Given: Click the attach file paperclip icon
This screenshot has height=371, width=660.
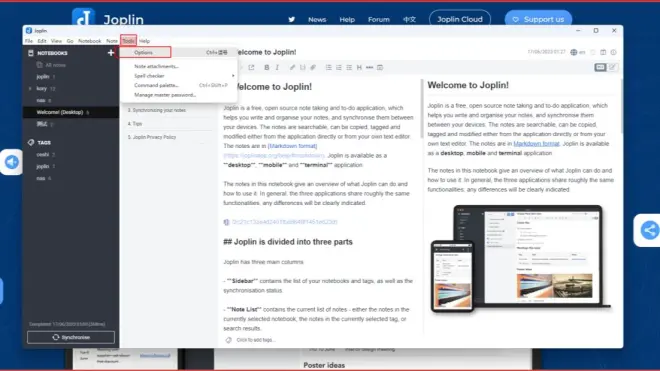Looking at the screenshot, I should click(313, 67).
